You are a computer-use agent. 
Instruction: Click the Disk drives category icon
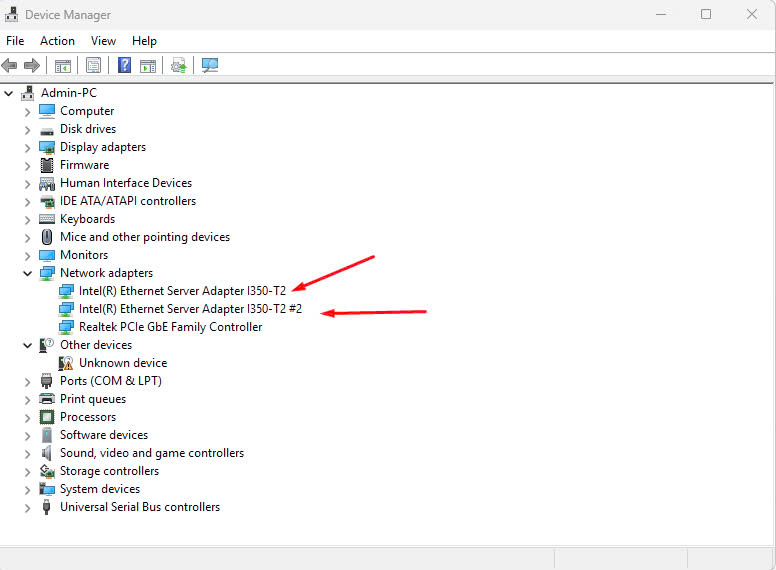click(47, 130)
